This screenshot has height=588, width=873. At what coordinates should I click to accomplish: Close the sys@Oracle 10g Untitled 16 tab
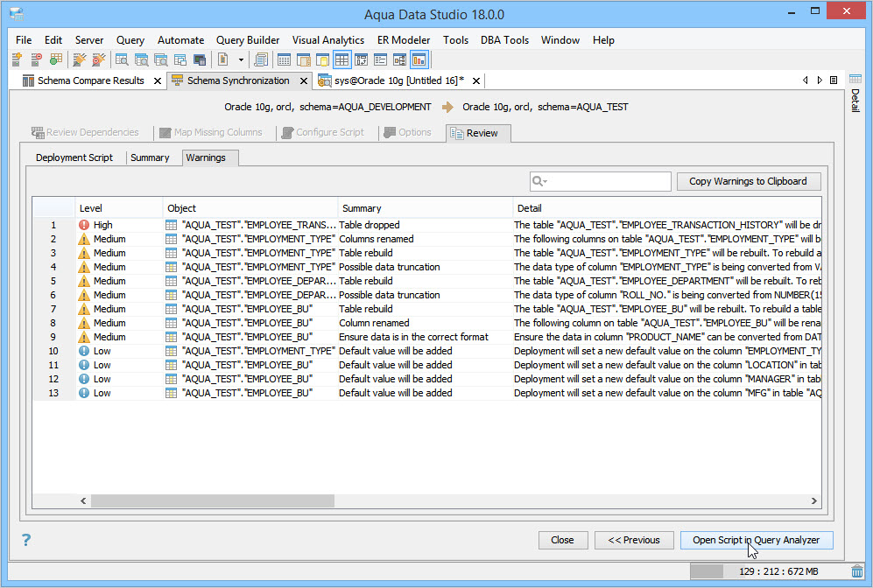tap(476, 80)
